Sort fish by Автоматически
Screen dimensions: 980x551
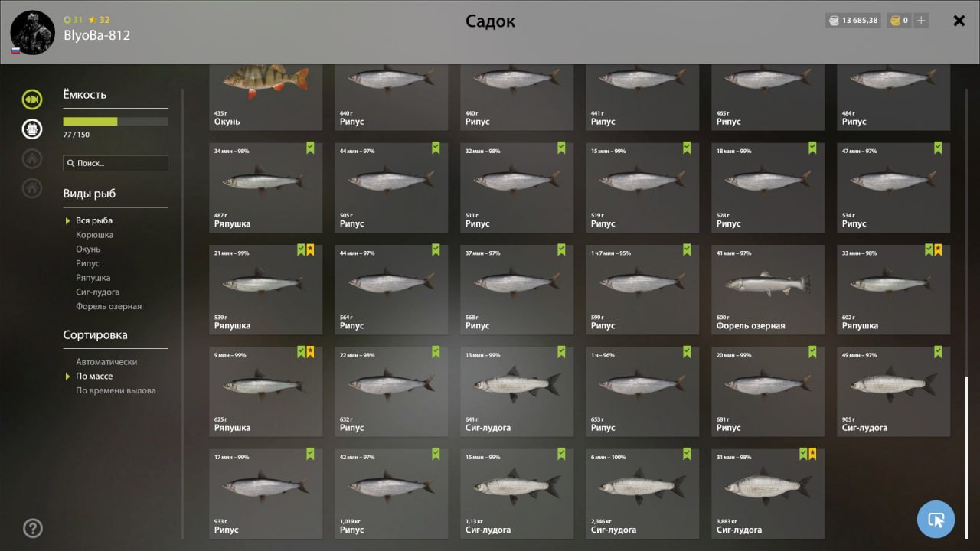point(106,362)
